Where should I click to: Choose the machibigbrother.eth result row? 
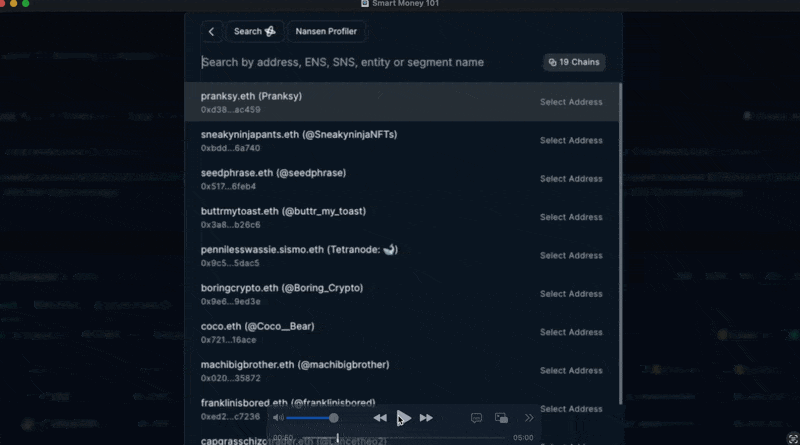402,370
